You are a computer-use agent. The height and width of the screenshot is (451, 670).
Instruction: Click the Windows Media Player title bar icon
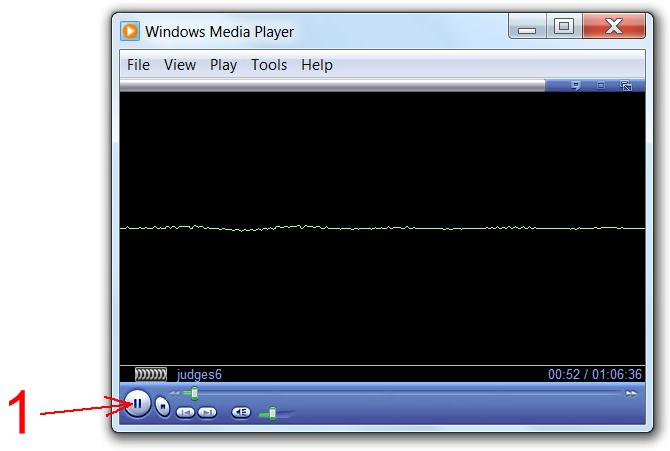tap(130, 31)
